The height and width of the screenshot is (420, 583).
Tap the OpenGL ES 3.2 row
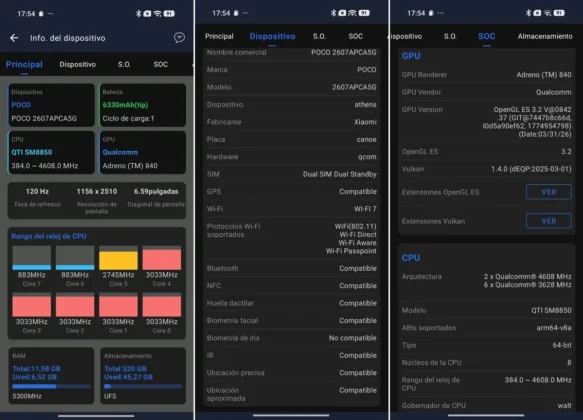point(486,152)
